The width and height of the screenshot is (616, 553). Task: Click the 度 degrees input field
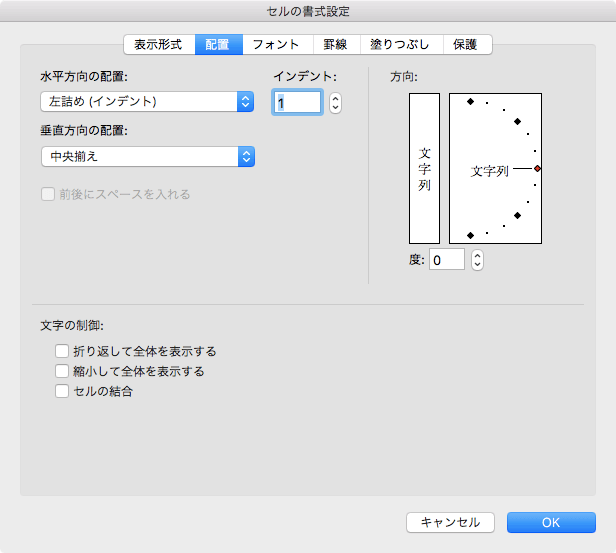click(x=447, y=260)
